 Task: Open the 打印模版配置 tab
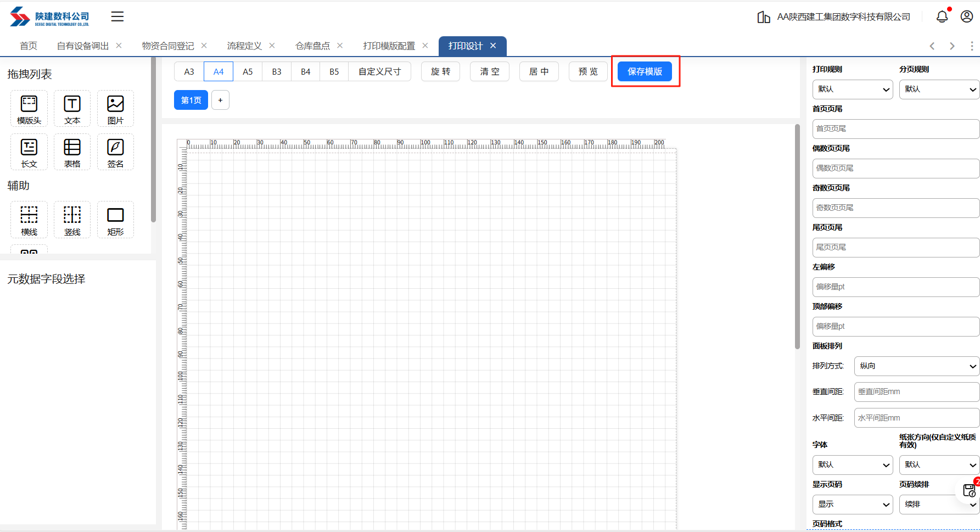point(389,46)
